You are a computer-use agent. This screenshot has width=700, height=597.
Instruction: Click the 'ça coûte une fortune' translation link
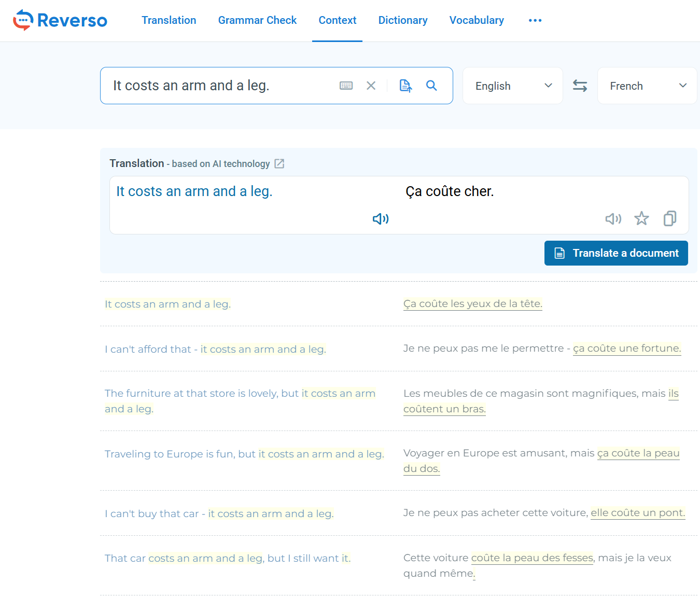tap(627, 348)
